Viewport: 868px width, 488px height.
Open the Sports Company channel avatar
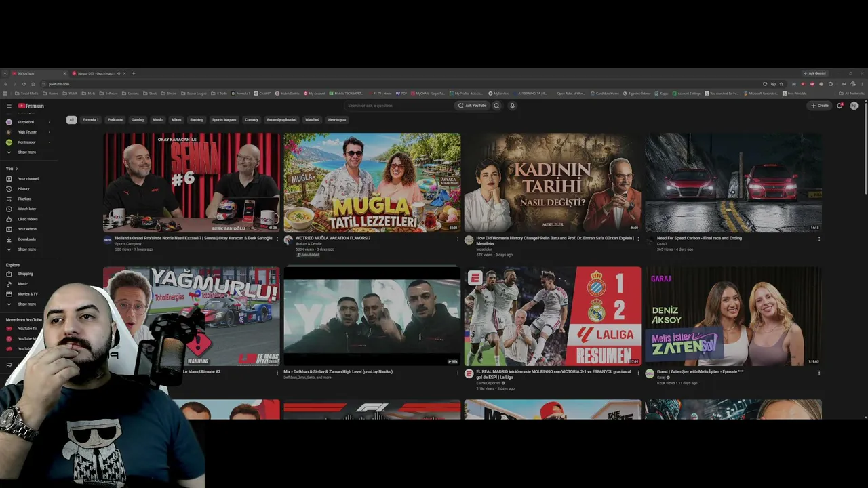(x=107, y=240)
